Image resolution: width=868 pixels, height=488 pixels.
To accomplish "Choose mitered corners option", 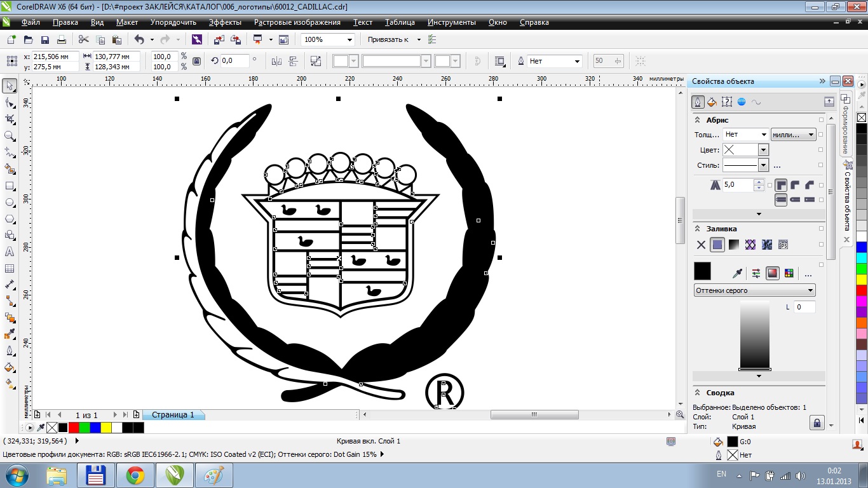I will point(781,185).
